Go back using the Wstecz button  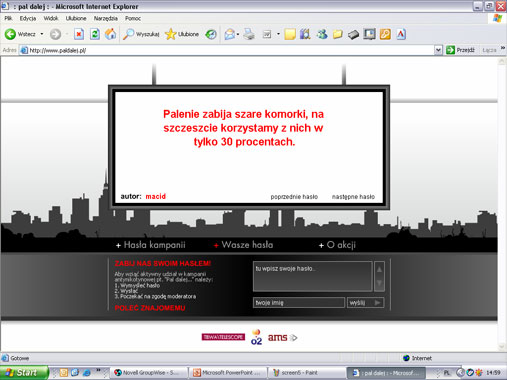tap(20, 34)
